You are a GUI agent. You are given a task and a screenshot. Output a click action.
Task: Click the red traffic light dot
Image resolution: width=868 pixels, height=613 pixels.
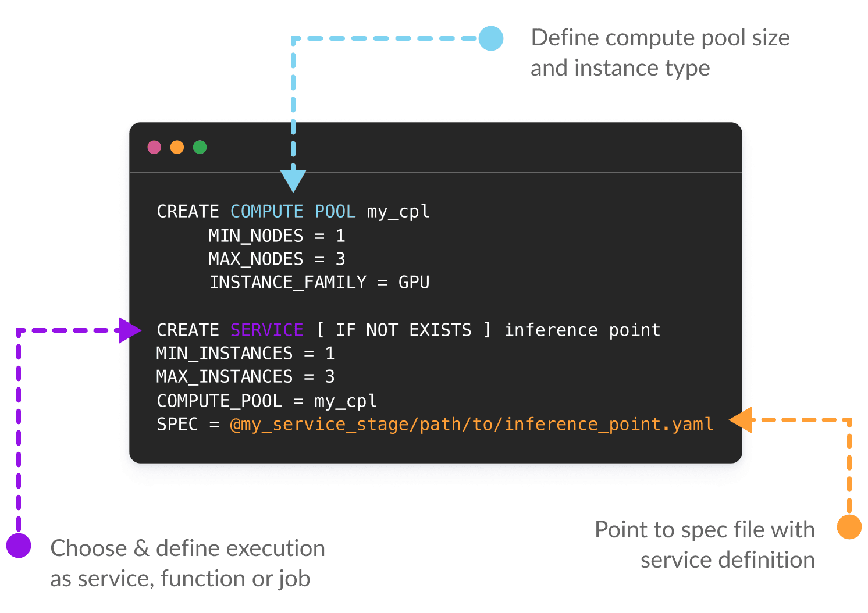tap(155, 147)
